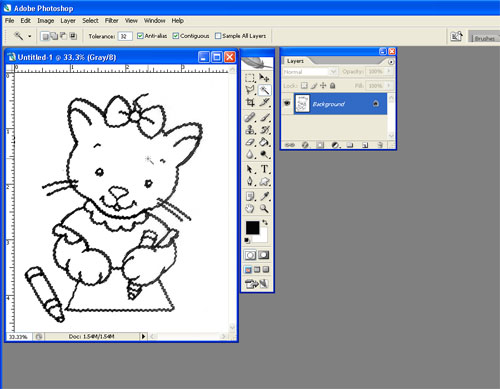Open the Layer menu
500x389 pixels.
coord(68,21)
